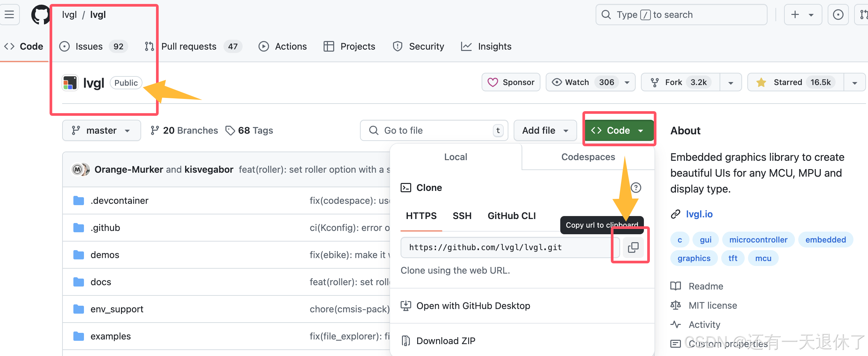Open the Security tab
This screenshot has width=868, height=356.
[418, 46]
